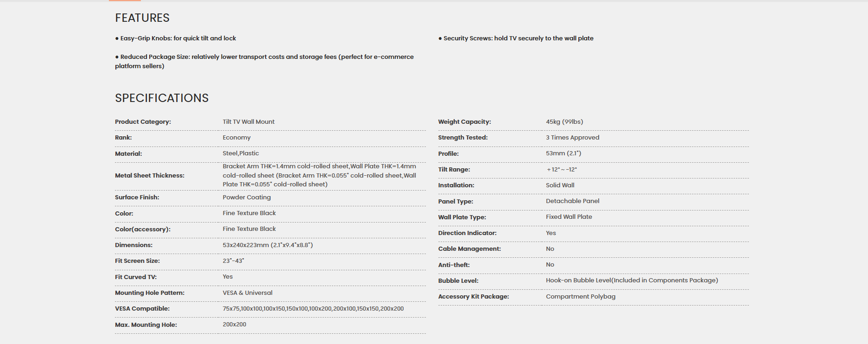Click the Detachable Panel value

coord(572,201)
